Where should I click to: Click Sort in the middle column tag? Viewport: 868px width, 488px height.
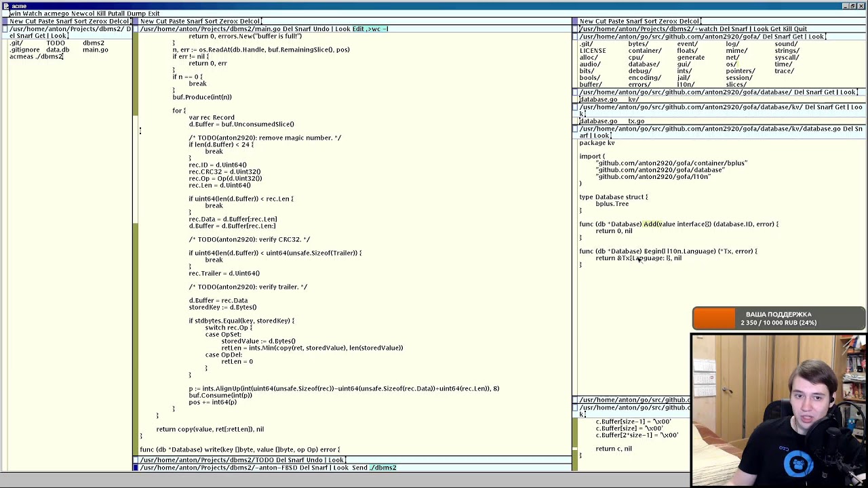point(213,22)
